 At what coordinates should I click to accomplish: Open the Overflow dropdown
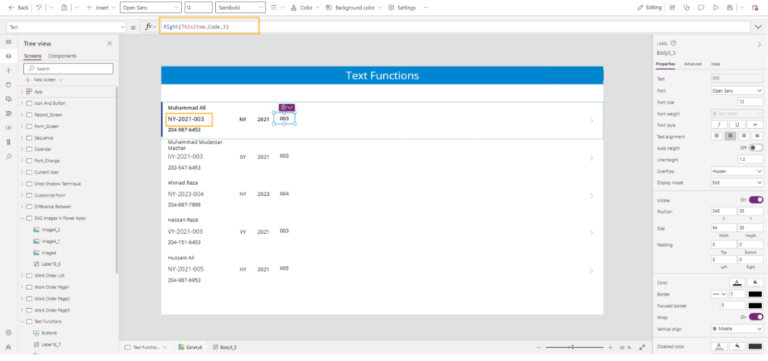(x=737, y=171)
